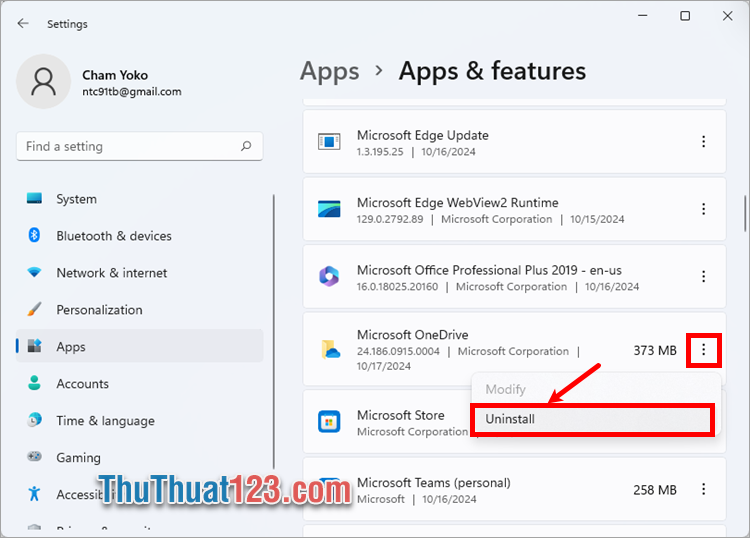The height and width of the screenshot is (538, 750).
Task: Open Bluetooth & devices settings
Action: pyautogui.click(x=114, y=236)
